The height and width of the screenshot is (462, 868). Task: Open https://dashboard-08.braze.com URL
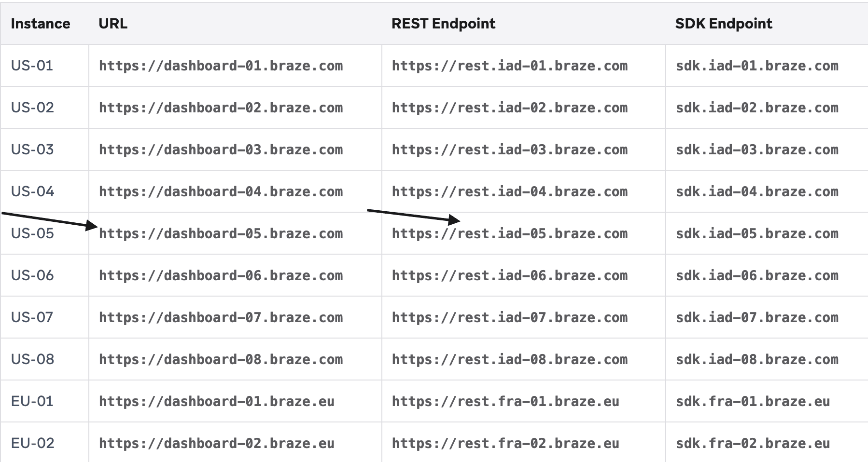[x=221, y=359]
